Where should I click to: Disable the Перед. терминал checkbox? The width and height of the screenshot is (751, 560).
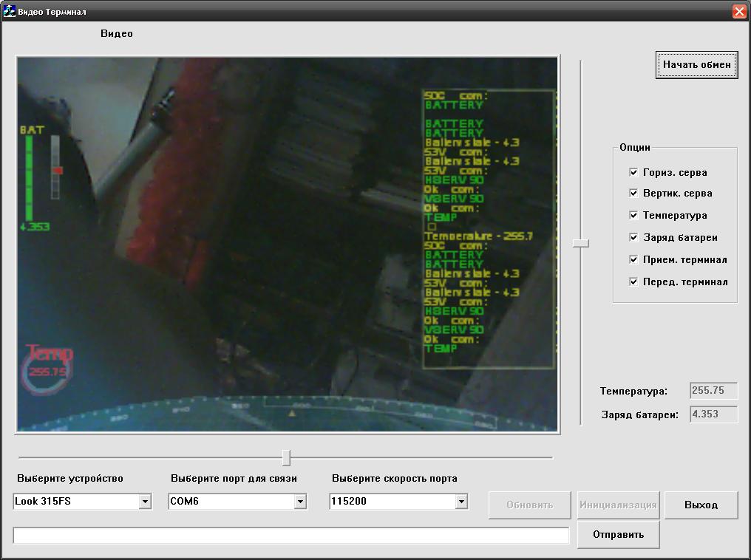click(633, 281)
